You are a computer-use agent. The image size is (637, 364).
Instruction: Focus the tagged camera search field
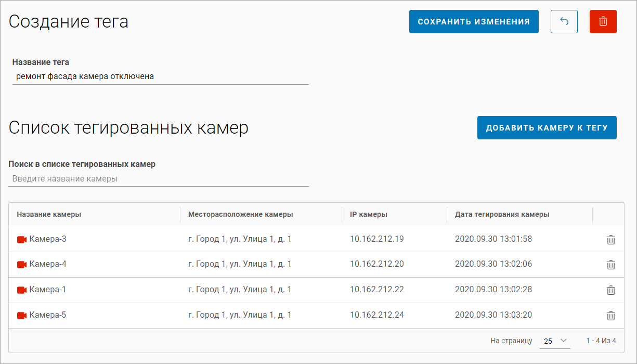[x=159, y=179]
